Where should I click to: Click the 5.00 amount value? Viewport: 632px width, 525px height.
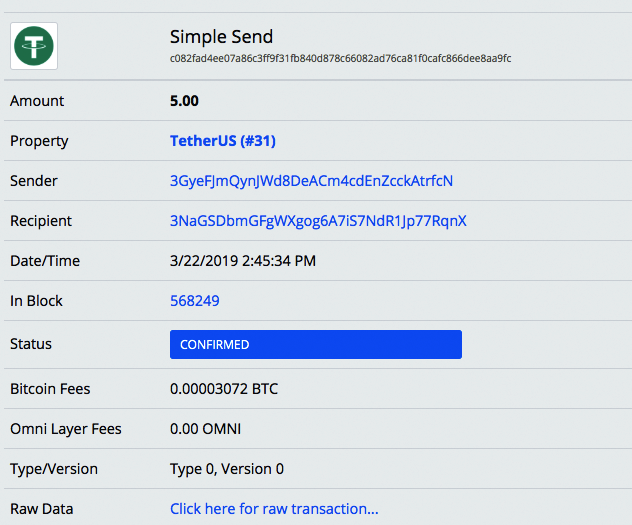click(x=185, y=101)
